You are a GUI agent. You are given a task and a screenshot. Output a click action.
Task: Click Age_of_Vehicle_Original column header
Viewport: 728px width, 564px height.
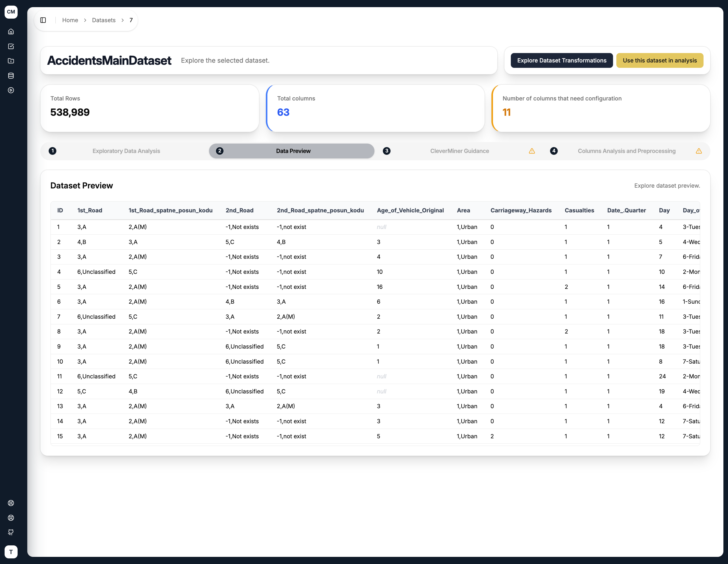410,210
